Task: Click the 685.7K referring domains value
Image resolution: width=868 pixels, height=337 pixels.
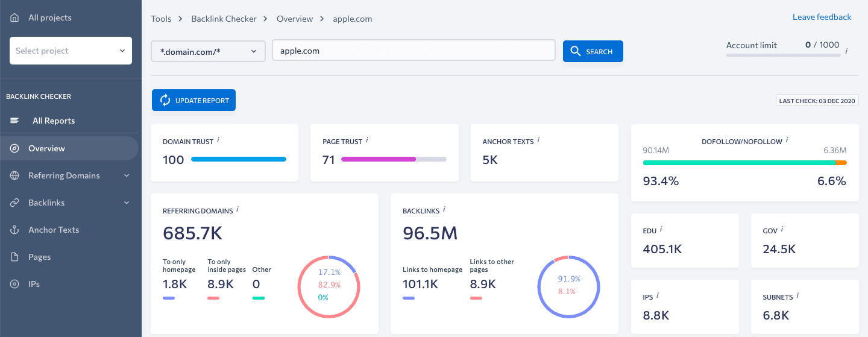Action: pos(193,233)
